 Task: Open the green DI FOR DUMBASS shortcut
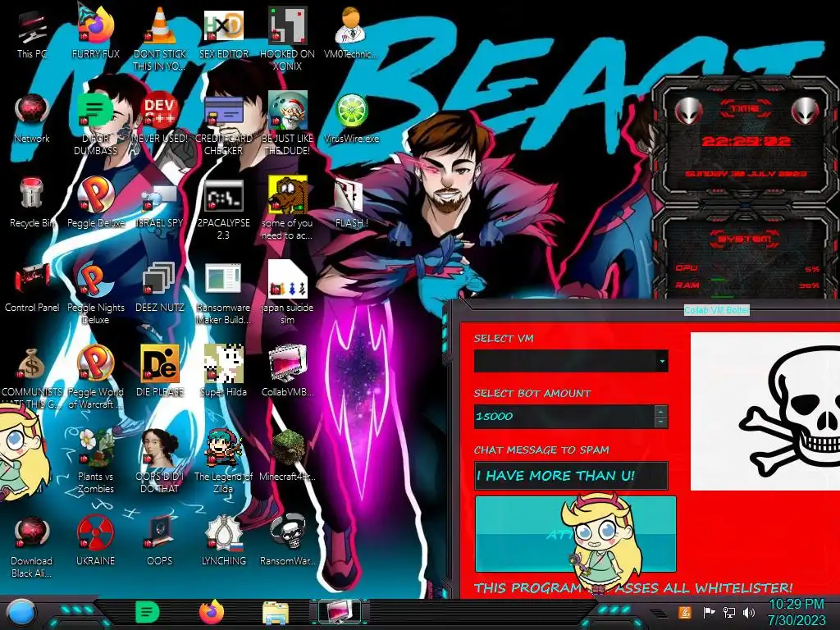click(x=95, y=123)
